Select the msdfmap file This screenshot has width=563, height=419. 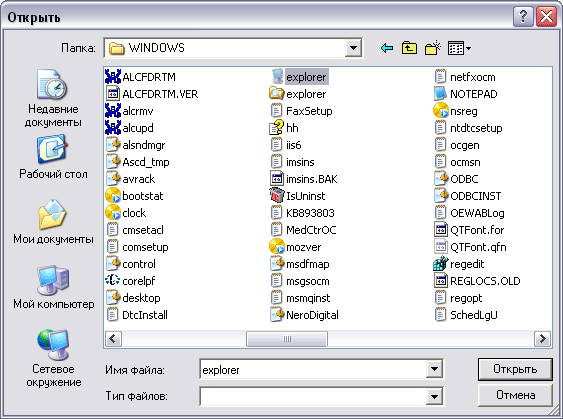click(300, 264)
